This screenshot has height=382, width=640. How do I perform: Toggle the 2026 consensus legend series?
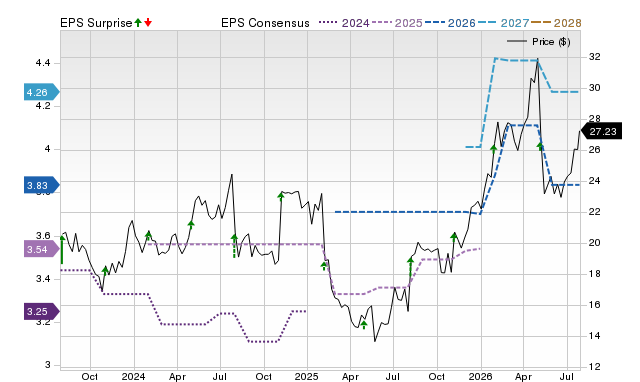coord(450,23)
